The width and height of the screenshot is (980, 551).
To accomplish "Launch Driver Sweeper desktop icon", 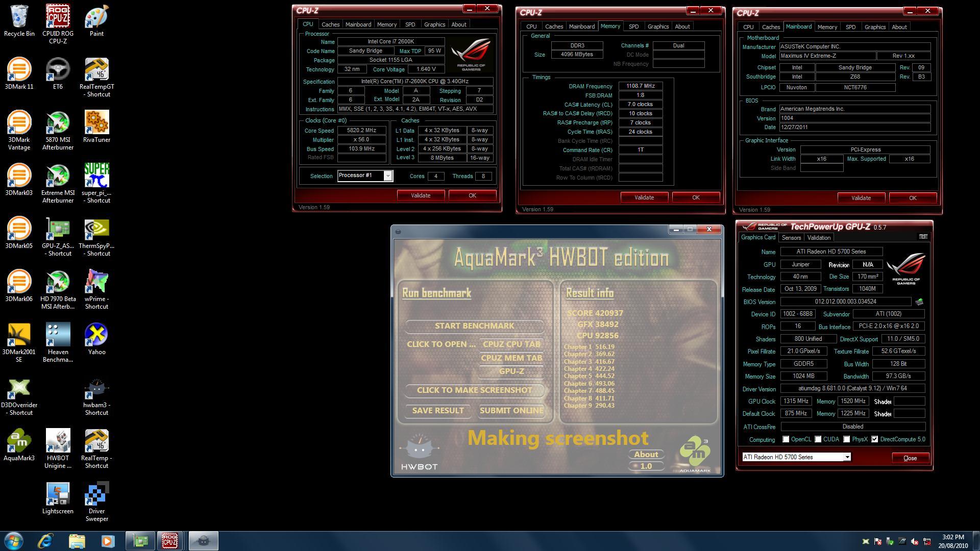I will click(96, 502).
